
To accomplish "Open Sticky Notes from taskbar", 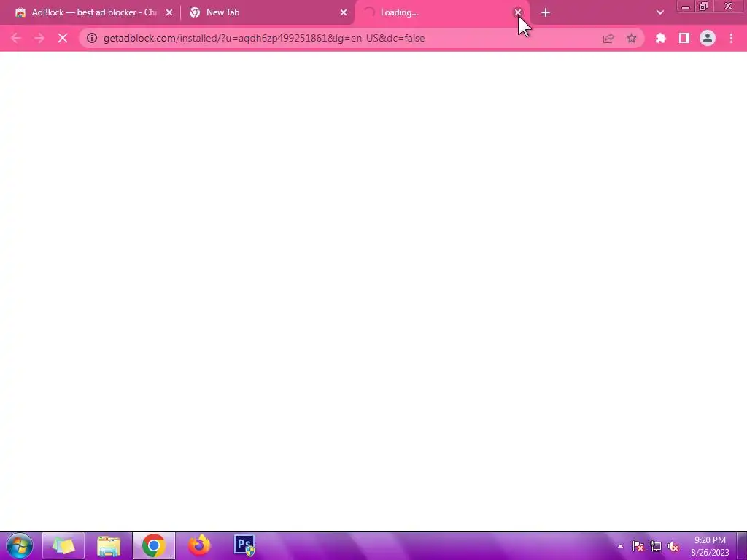I will (x=63, y=545).
